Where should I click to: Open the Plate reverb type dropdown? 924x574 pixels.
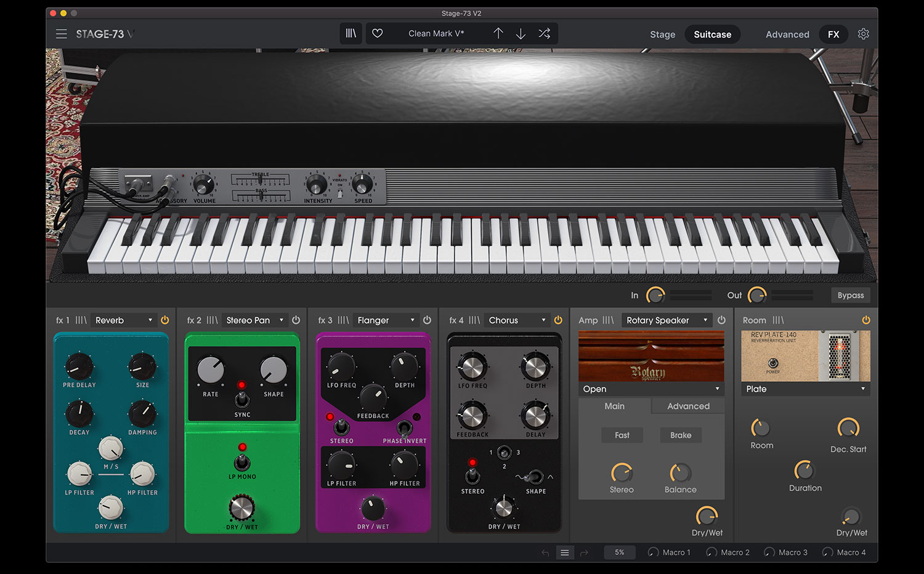click(x=806, y=389)
